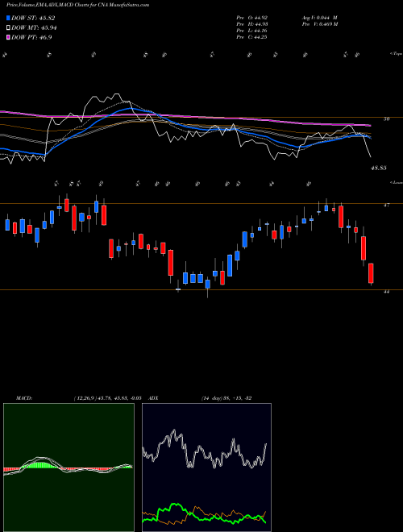Viewport: 403px width, 532px height.
Task: Select the MACD (12,26,9) parameter values
Action: pos(107,398)
